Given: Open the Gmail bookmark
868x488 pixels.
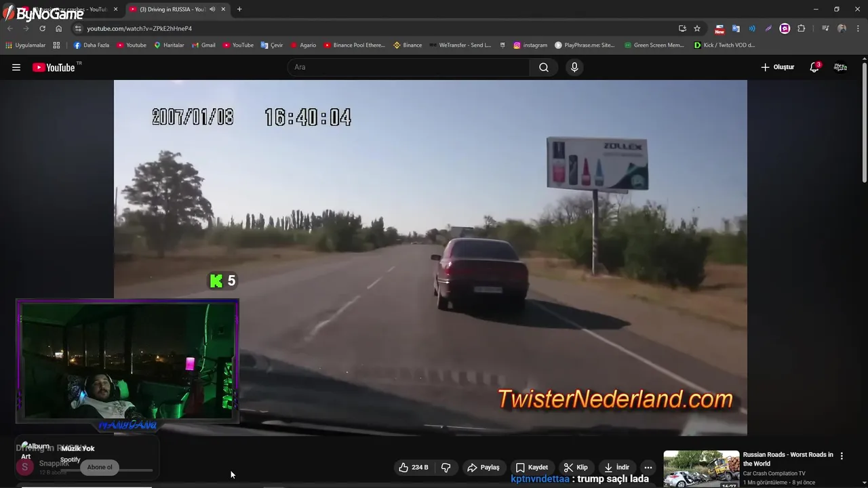Looking at the screenshot, I should coord(203,45).
